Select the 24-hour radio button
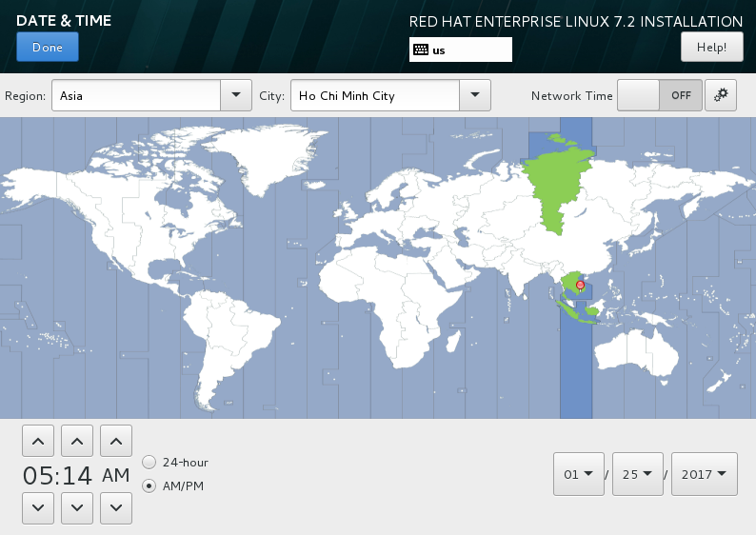The width and height of the screenshot is (756, 535). coord(149,463)
